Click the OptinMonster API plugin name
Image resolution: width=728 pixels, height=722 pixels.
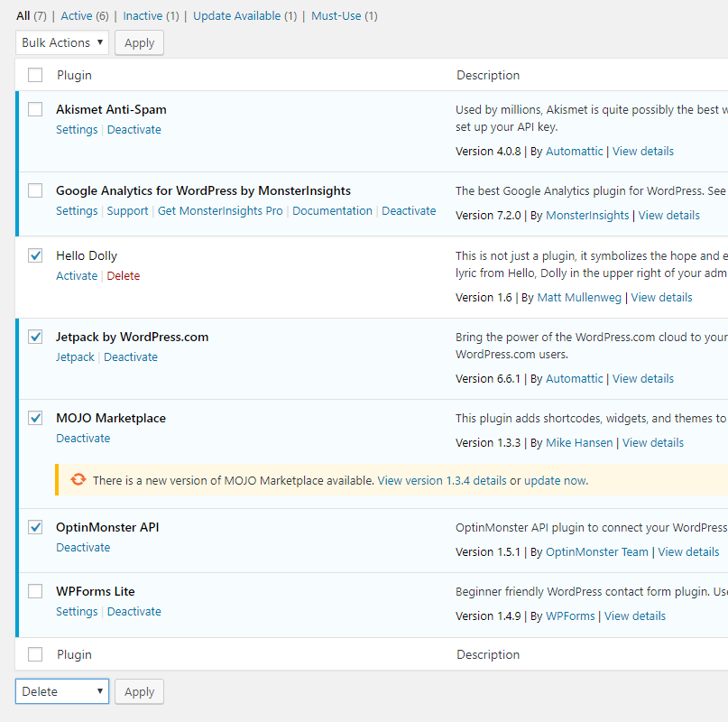(x=107, y=528)
